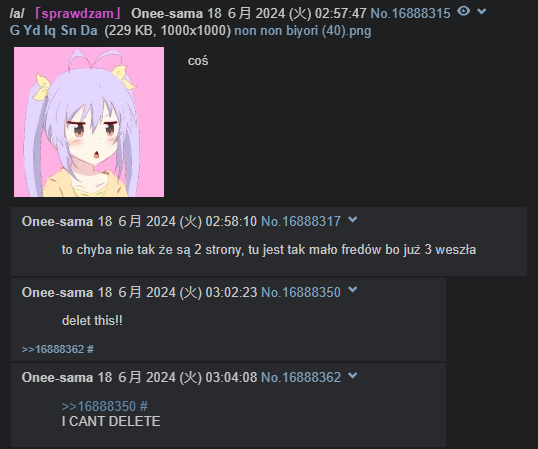Open the Iq image search link
The width and height of the screenshot is (538, 449).
(x=50, y=31)
